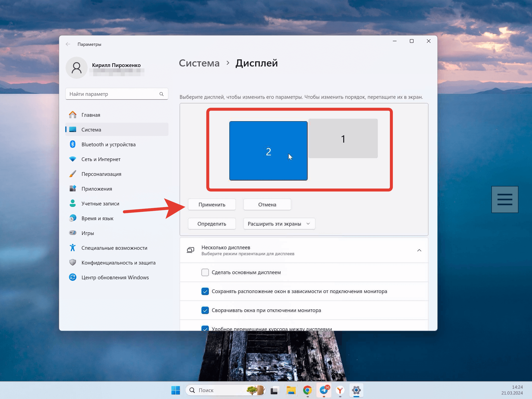The width and height of the screenshot is (532, 399).
Task: Open Google Chrome from the taskbar
Action: coord(307,390)
